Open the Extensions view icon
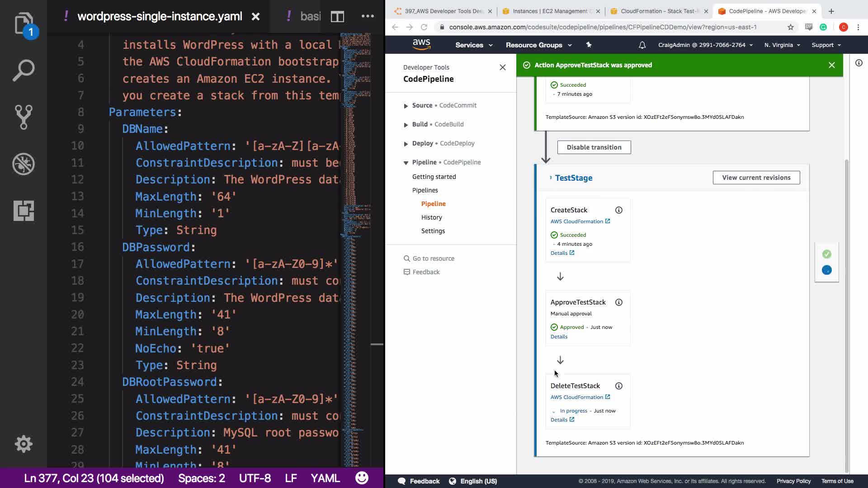 click(24, 211)
